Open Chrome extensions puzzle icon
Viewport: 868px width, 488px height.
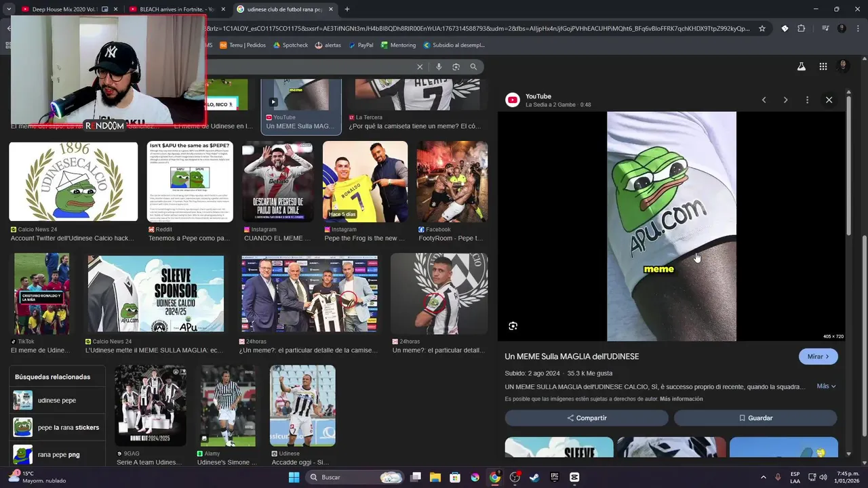click(801, 28)
